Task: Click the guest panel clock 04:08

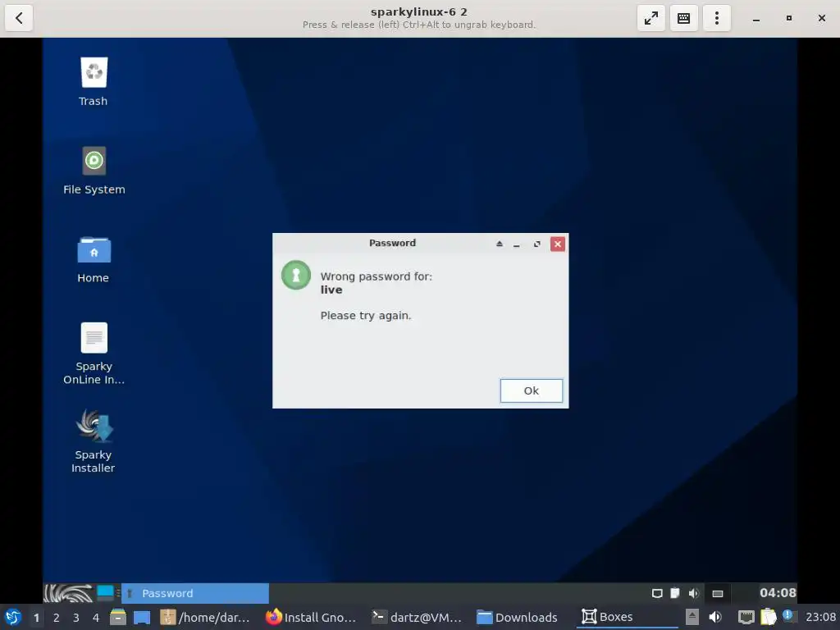Action: 778,592
